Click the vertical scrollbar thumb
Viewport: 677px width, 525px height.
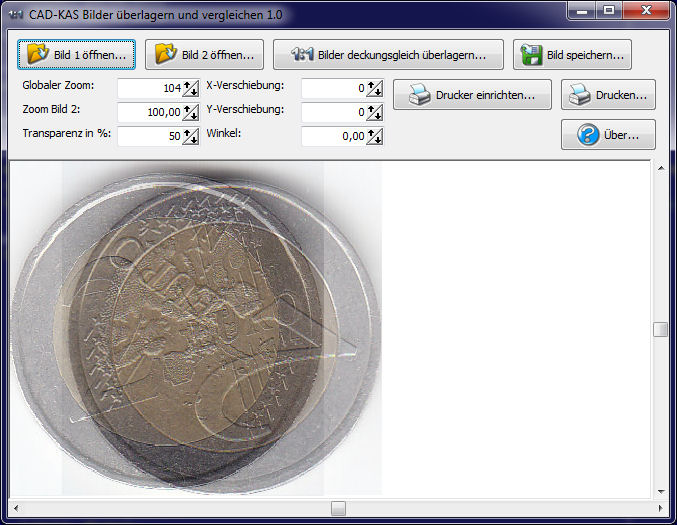coord(660,330)
